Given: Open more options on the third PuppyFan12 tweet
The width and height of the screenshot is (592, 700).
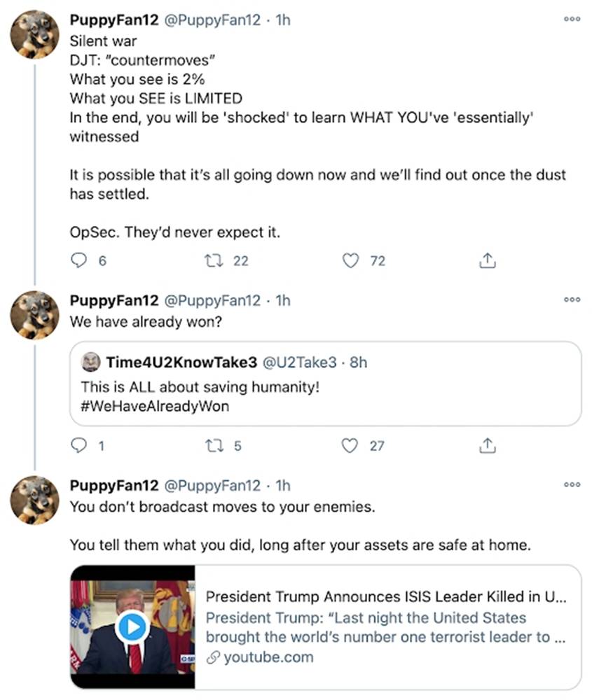Looking at the screenshot, I should [x=572, y=484].
